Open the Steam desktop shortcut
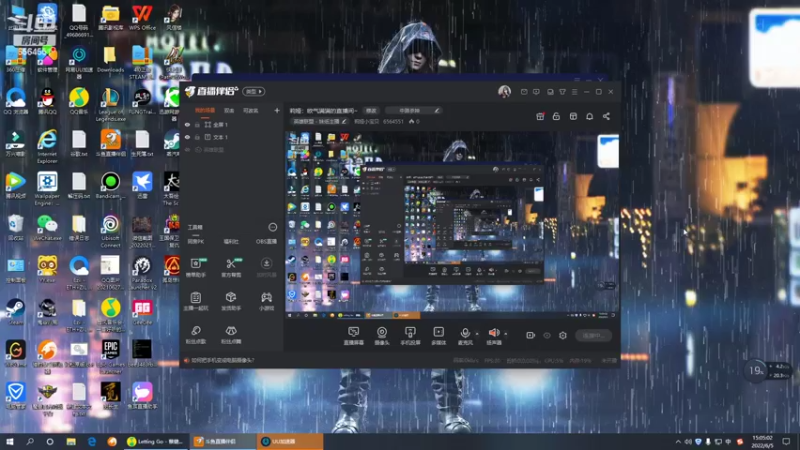This screenshot has width=800, height=450. pyautogui.click(x=15, y=312)
